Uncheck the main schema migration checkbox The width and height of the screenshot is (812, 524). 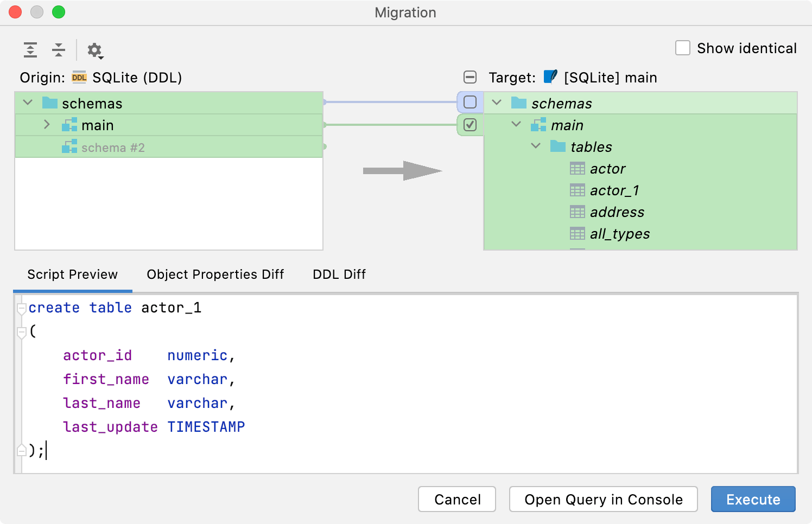click(469, 125)
